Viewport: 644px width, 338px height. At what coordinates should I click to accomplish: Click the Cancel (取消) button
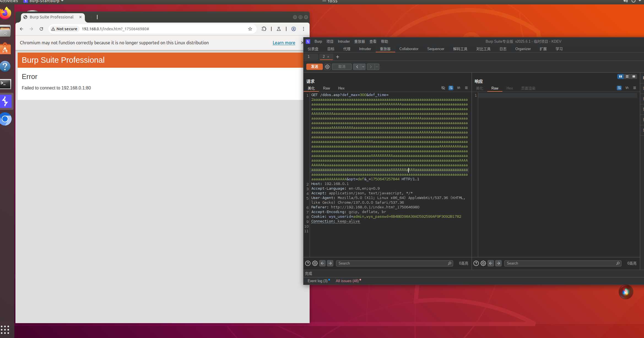(x=342, y=67)
